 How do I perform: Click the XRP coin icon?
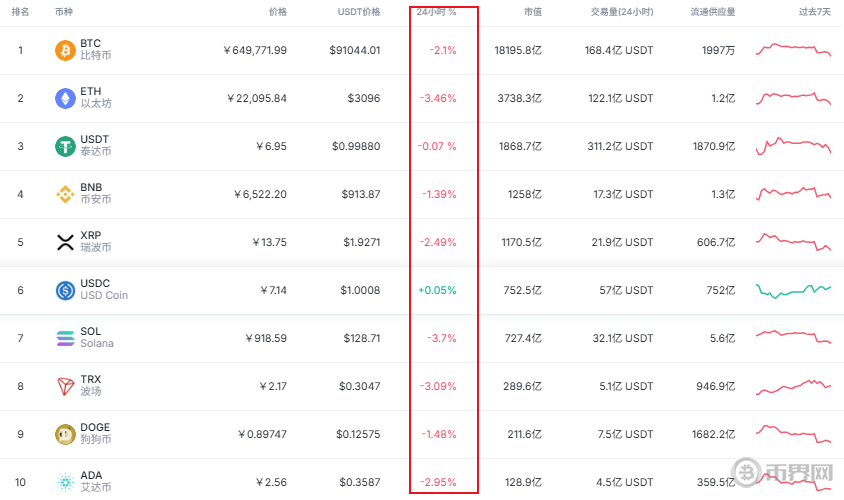pyautogui.click(x=65, y=242)
